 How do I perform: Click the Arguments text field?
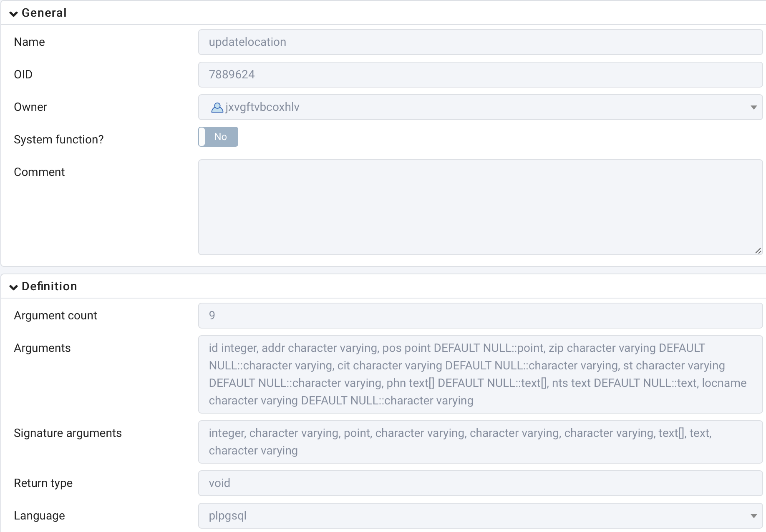(480, 374)
